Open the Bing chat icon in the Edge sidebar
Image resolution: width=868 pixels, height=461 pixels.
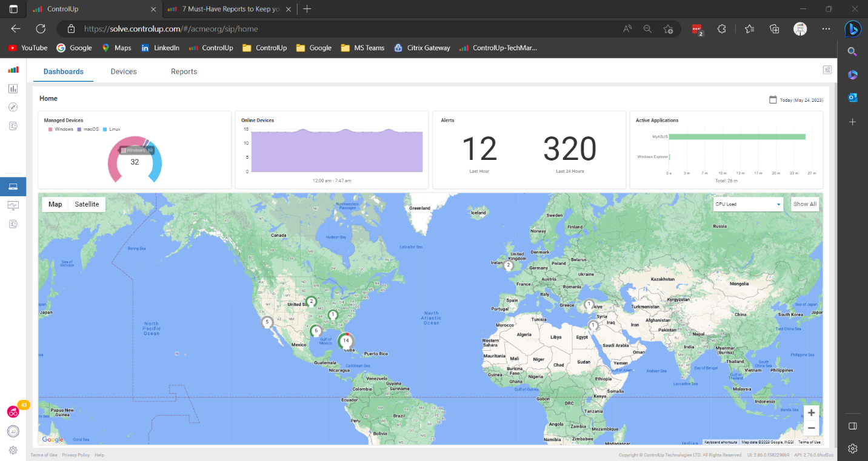click(853, 28)
